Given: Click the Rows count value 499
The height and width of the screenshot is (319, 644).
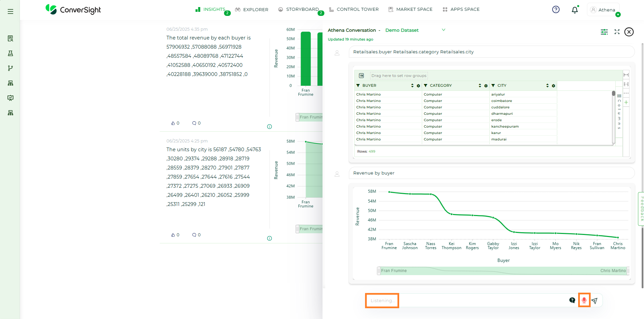Looking at the screenshot, I should 372,152.
